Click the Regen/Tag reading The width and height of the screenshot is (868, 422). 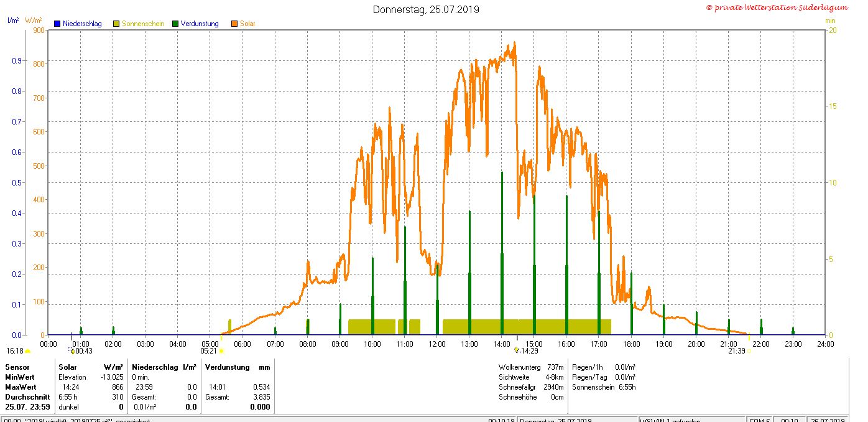click(603, 377)
